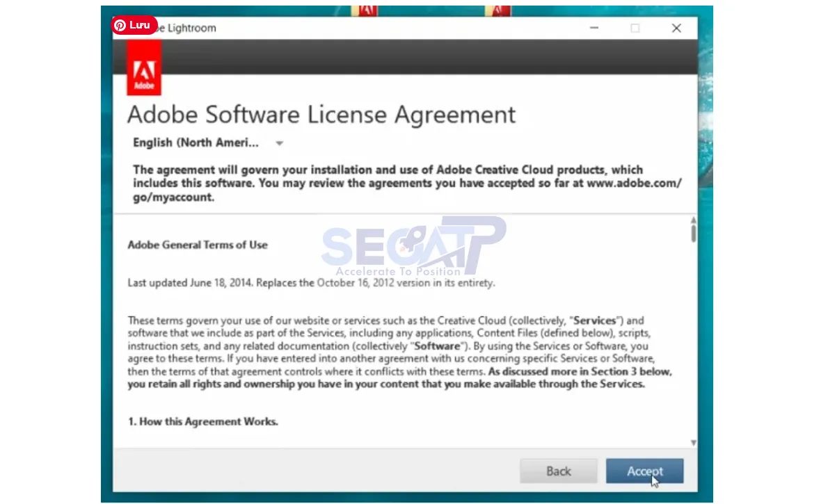The height and width of the screenshot is (504, 828).
Task: Click the Adobe General Terms of Use heading
Action: pyautogui.click(x=198, y=245)
